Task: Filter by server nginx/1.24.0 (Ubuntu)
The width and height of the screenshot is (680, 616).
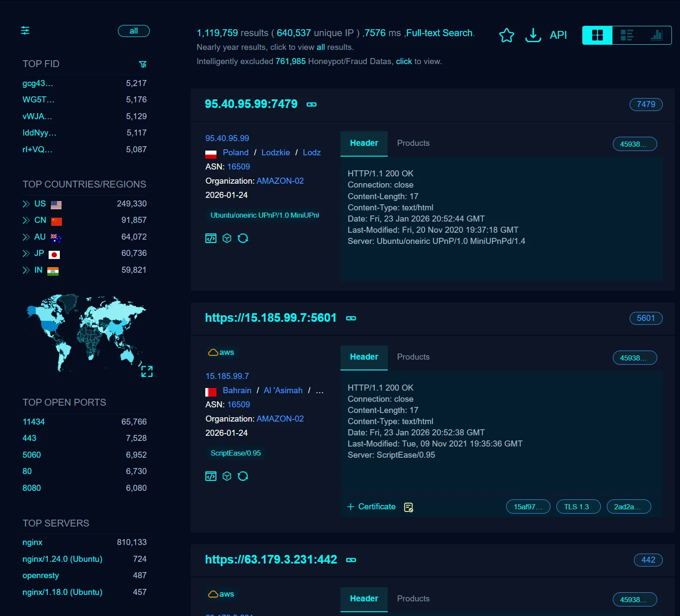Action: click(x=62, y=559)
